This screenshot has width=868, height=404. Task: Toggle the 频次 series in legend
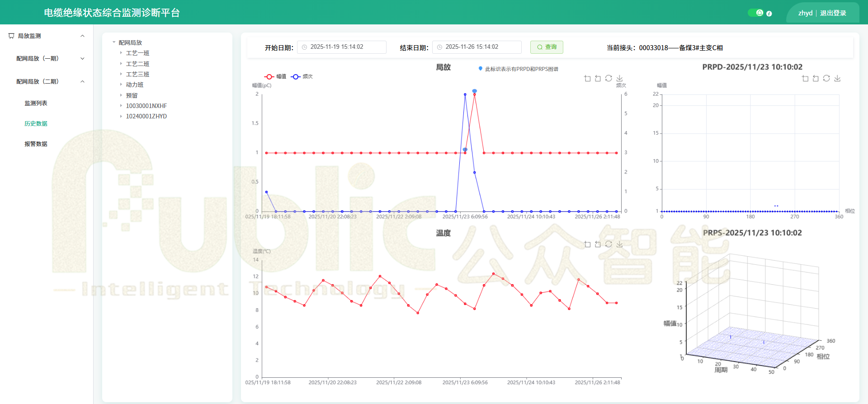point(302,76)
